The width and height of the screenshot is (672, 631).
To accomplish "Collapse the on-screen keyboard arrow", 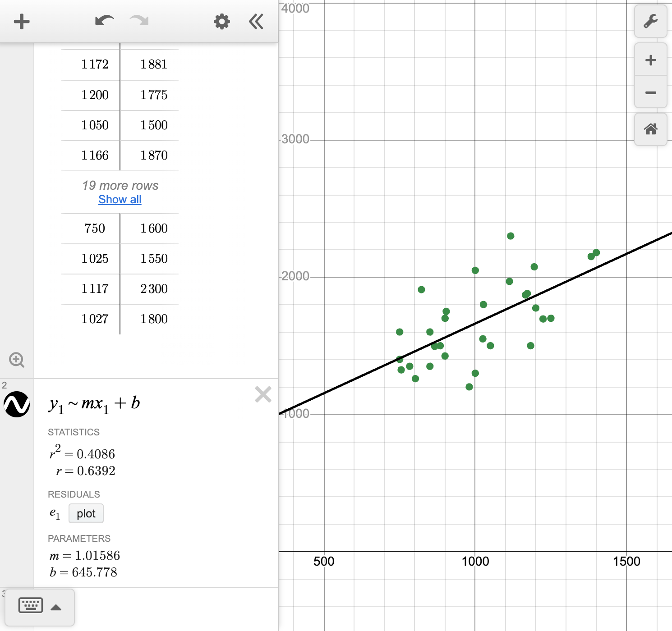I will [56, 607].
